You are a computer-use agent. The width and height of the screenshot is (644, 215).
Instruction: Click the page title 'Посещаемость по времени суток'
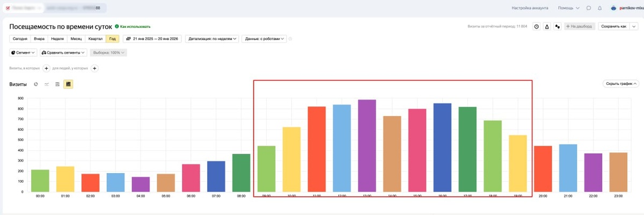click(60, 26)
